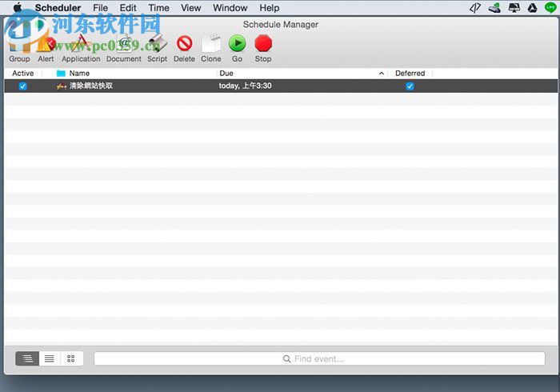Delete the selected event

184,49
